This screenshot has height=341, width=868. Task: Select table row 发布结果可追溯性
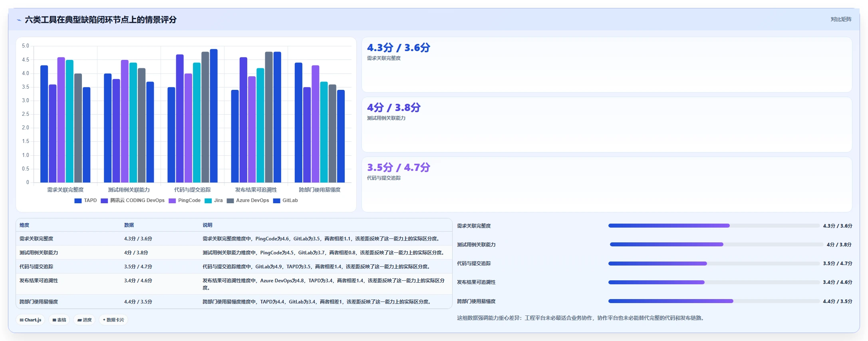[x=234, y=284]
